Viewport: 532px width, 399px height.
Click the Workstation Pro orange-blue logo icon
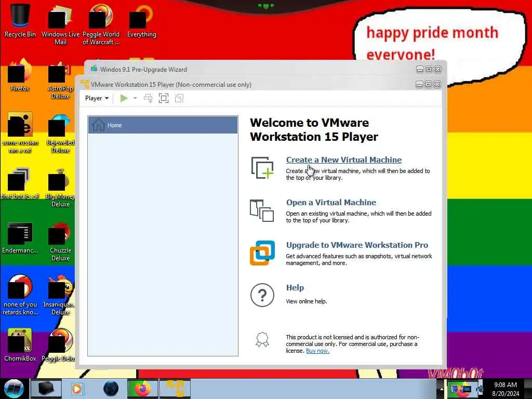[x=262, y=253]
